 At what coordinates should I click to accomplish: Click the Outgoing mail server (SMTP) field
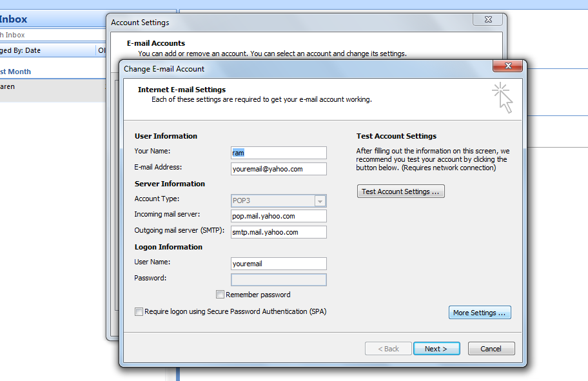[279, 232]
